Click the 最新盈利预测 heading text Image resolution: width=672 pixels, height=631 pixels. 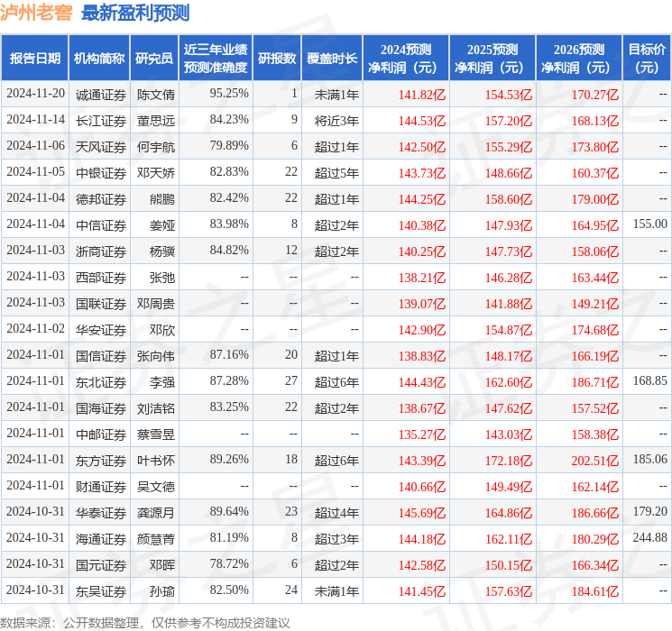[135, 13]
